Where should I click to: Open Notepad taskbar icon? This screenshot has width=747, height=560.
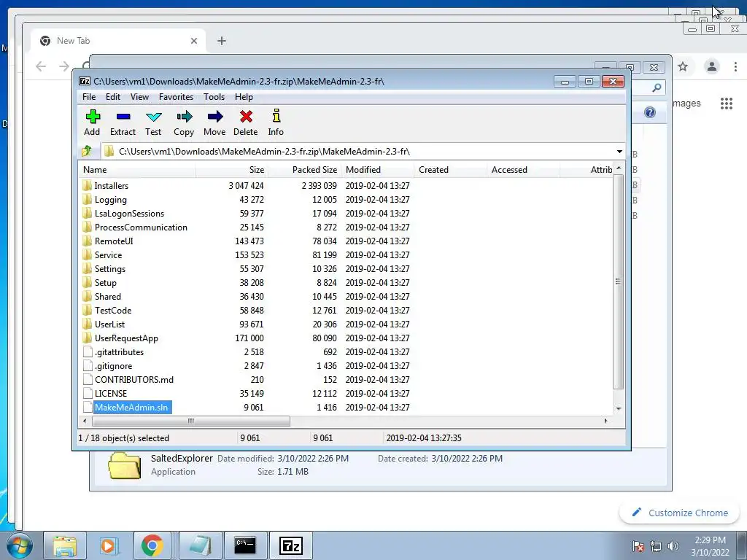click(200, 545)
